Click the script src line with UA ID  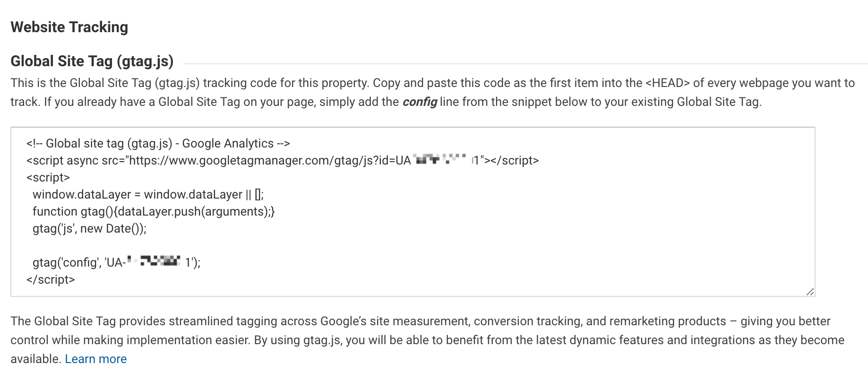tap(283, 160)
